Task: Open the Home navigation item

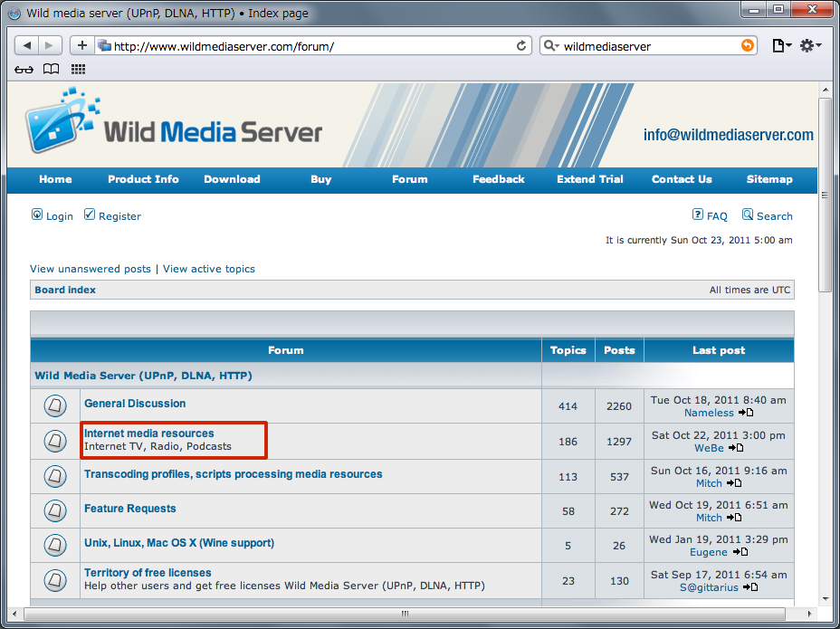Action: [55, 179]
